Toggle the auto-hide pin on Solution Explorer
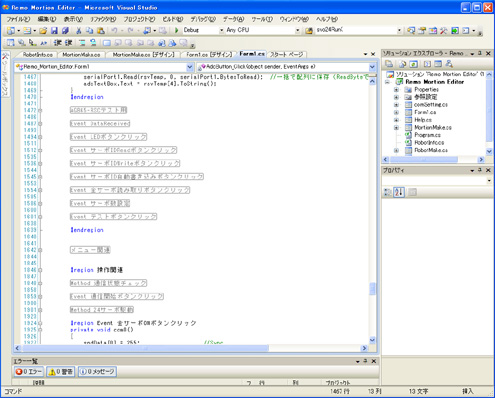 [480, 53]
